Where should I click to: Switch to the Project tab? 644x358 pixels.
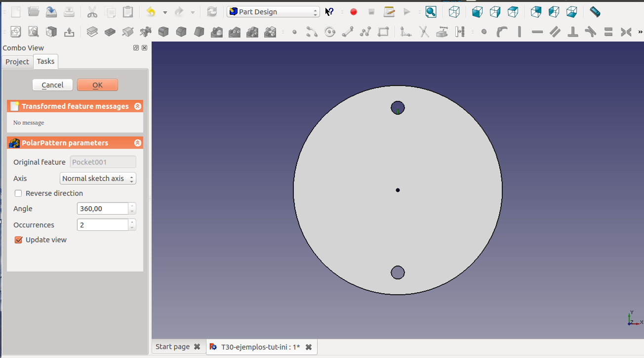17,62
